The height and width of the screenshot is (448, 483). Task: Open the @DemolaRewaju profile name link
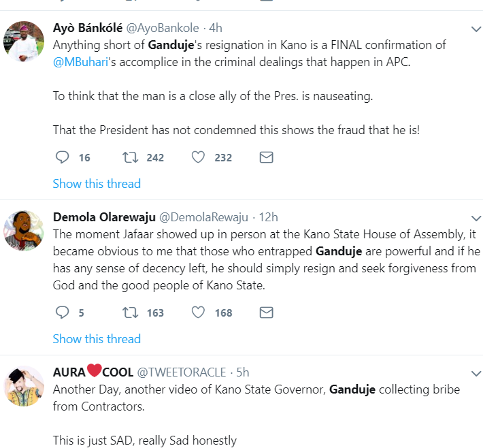[x=203, y=217]
